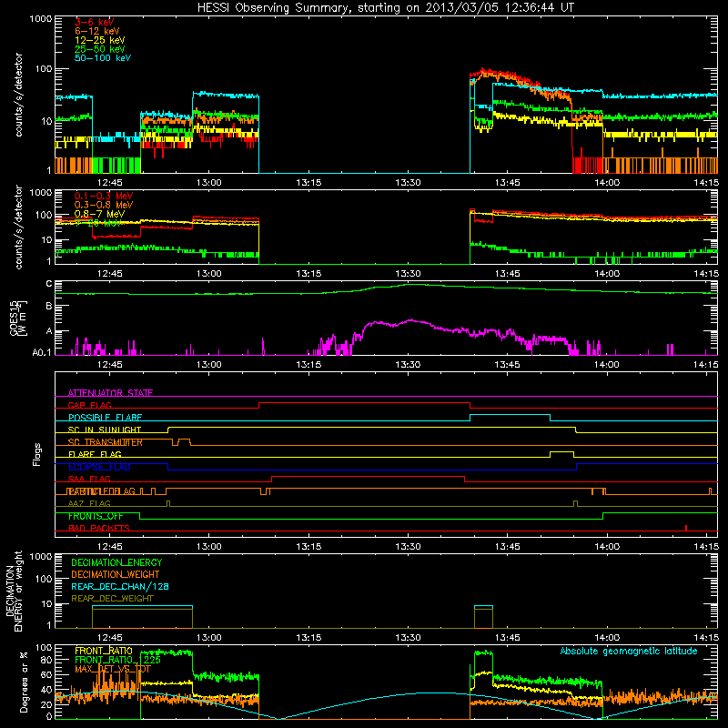This screenshot has width=728, height=728.
Task: Select the GAP_FLAG label
Action: pos(89,405)
